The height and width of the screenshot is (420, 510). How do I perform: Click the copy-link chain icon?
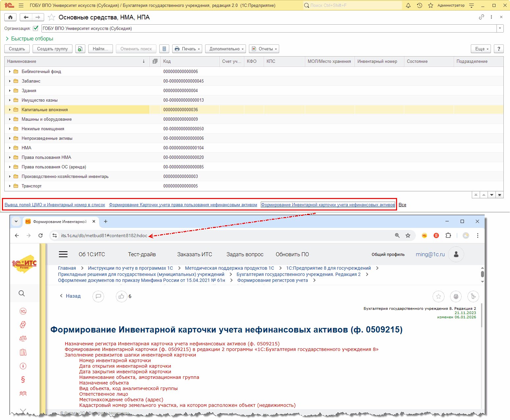pyautogui.click(x=481, y=17)
